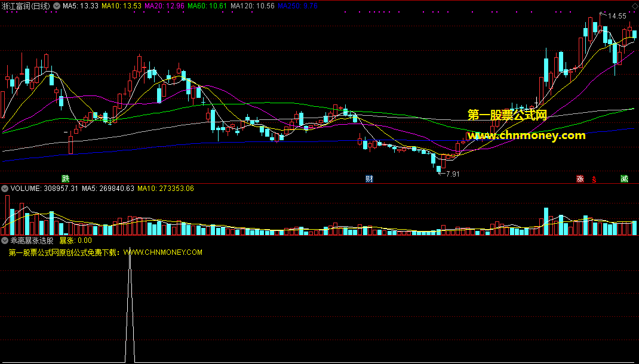Click the 14.55 high price annotation

coord(617,16)
